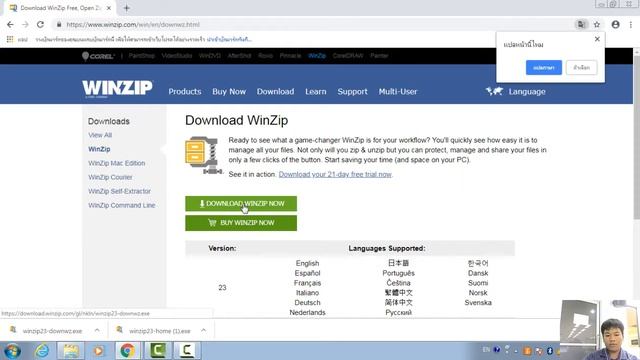The height and width of the screenshot is (360, 640).
Task: Expand options arrow for winzip23-downwz.exe
Action: (x=97, y=330)
